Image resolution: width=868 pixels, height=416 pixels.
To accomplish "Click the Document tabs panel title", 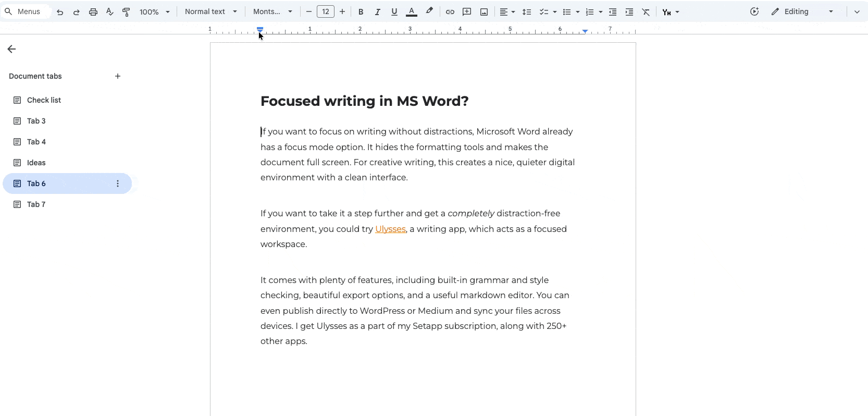I will click(35, 76).
